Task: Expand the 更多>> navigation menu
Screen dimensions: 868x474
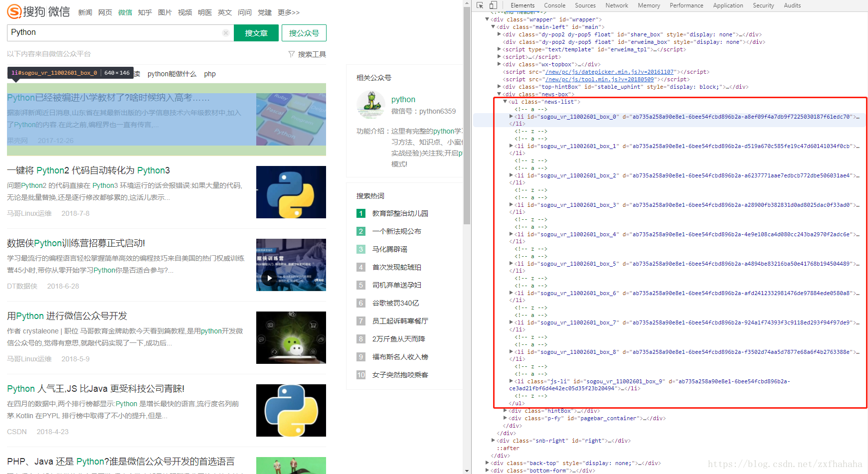Action: coord(289,12)
